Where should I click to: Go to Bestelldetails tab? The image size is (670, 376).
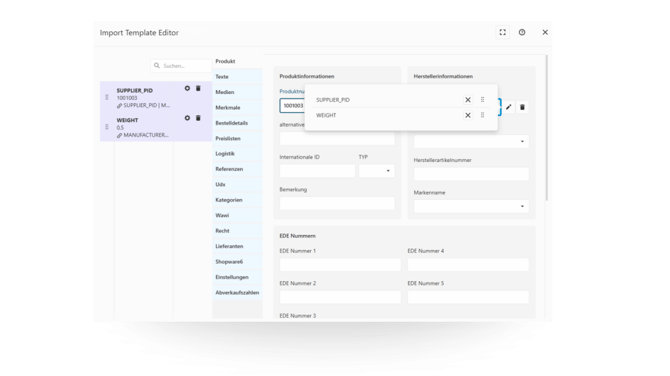pyautogui.click(x=238, y=123)
